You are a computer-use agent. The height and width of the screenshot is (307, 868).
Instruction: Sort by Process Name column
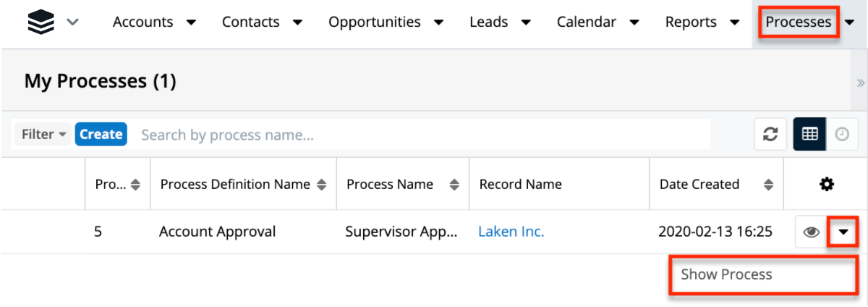tap(454, 185)
